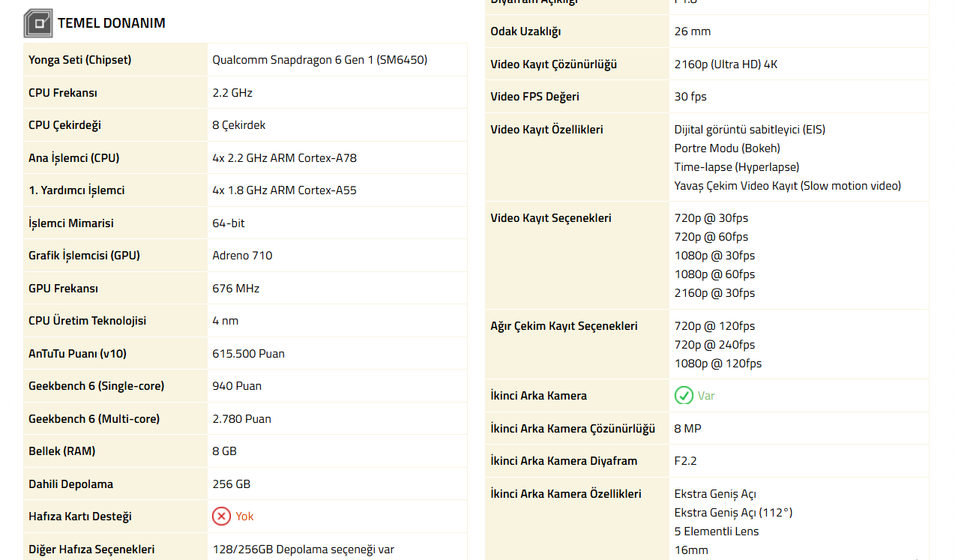The image size is (955, 560).
Task: Click the Bellek (RAM) label
Action: click(x=61, y=451)
